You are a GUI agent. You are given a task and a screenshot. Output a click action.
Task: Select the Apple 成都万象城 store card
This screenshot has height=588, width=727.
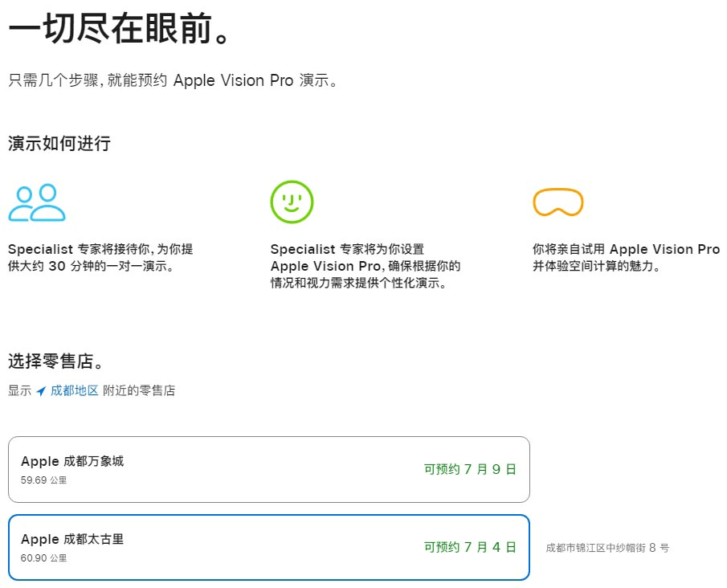pos(269,470)
